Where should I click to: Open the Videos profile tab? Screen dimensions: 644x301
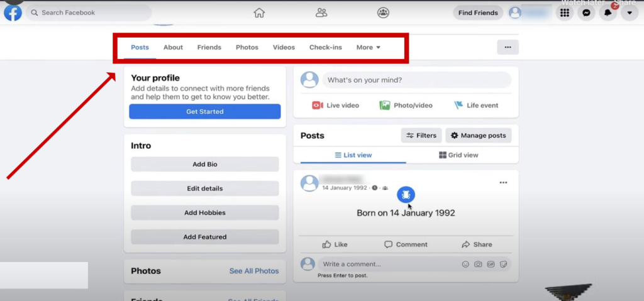pos(284,47)
